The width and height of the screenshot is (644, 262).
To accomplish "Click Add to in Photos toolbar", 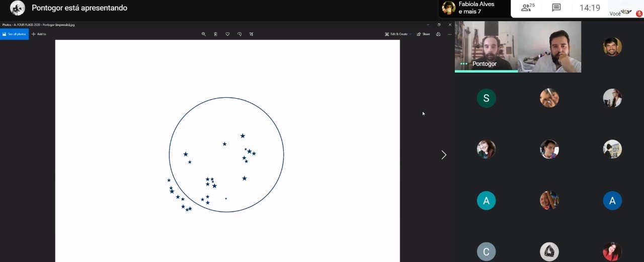I will pos(39,34).
